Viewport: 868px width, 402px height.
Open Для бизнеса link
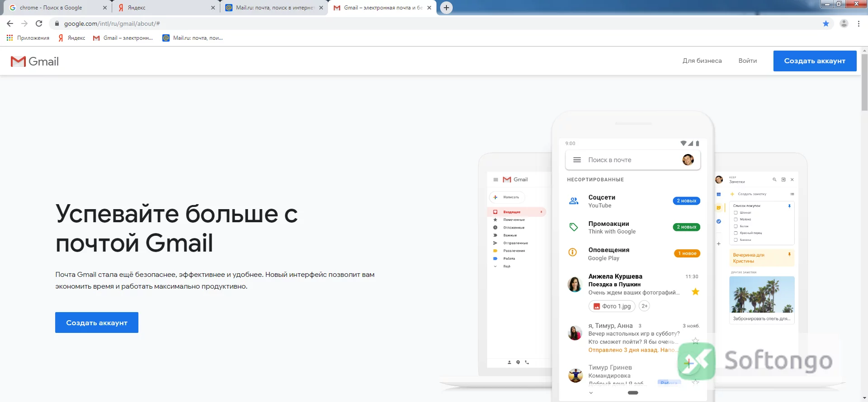[702, 61]
